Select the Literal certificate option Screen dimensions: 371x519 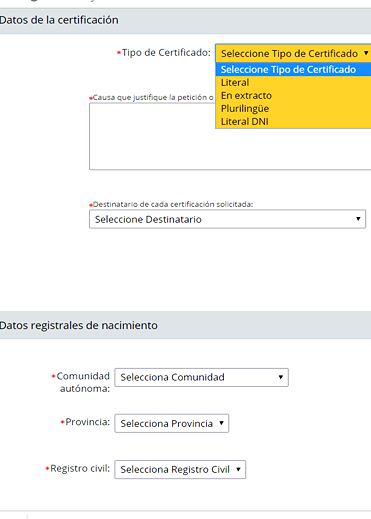tap(293, 82)
